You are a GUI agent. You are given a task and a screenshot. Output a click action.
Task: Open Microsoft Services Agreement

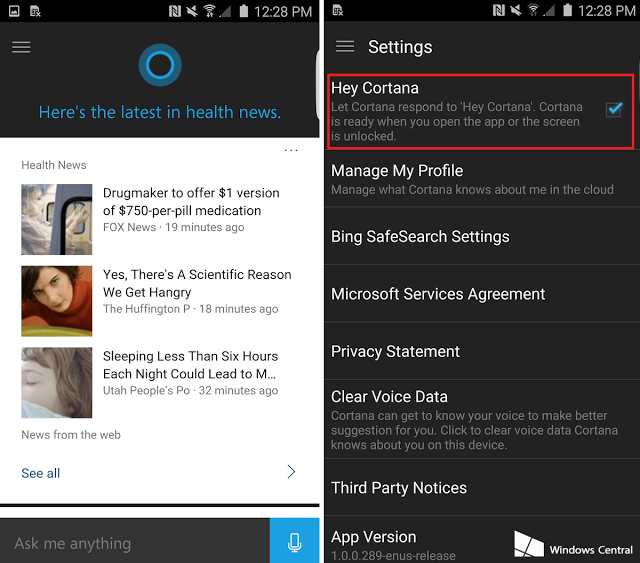(482, 294)
